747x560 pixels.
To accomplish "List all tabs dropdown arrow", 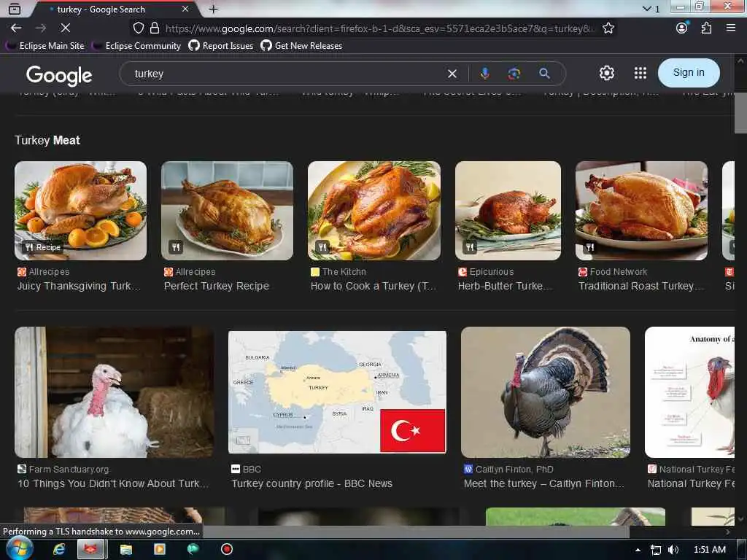I will click(x=646, y=9).
